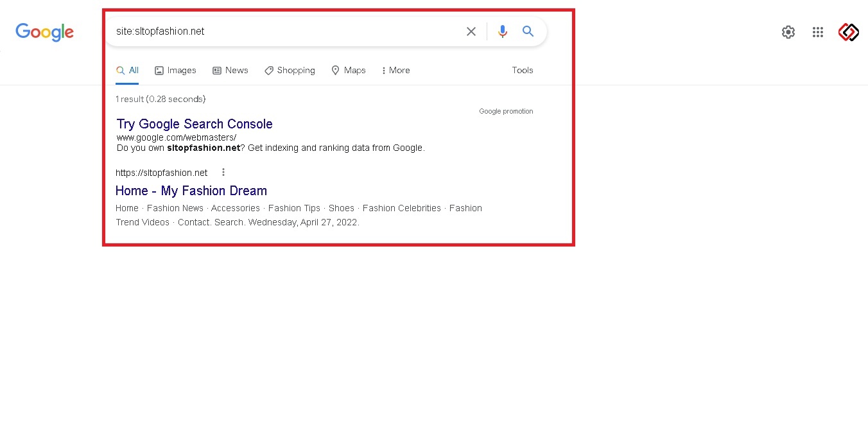Screen dimensions: 868x425
Task: Switch to Images tab
Action: point(175,71)
